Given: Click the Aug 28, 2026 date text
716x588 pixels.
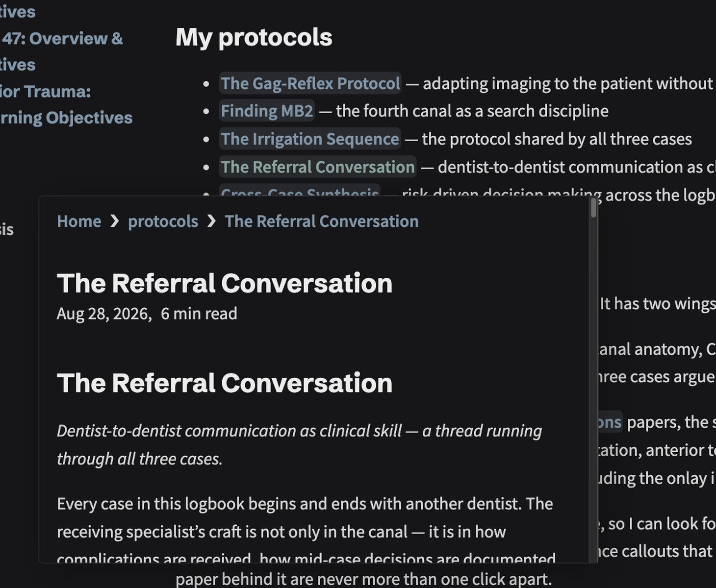Looking at the screenshot, I should coord(104,314).
